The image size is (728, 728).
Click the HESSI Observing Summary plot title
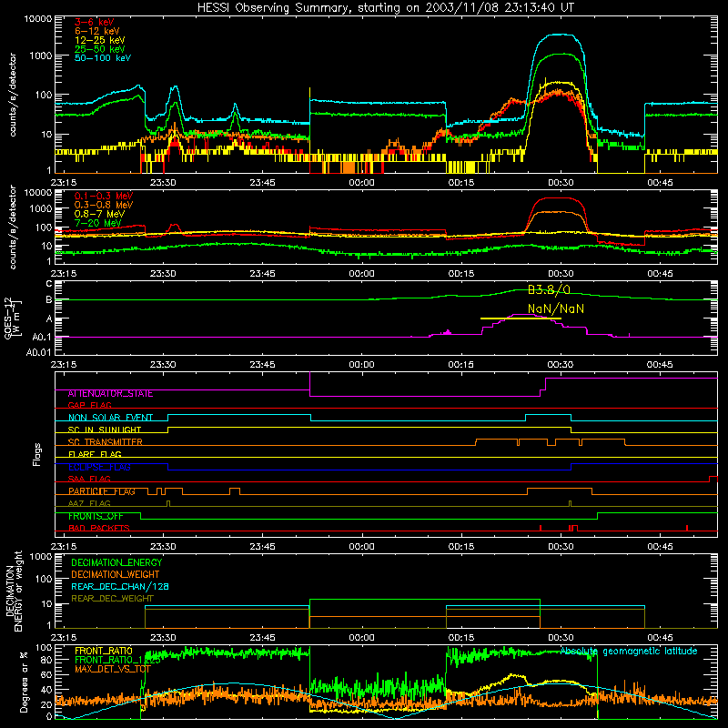[x=386, y=7]
